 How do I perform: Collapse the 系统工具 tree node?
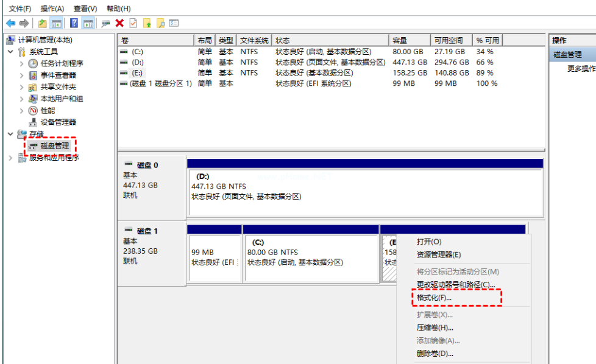click(10, 52)
